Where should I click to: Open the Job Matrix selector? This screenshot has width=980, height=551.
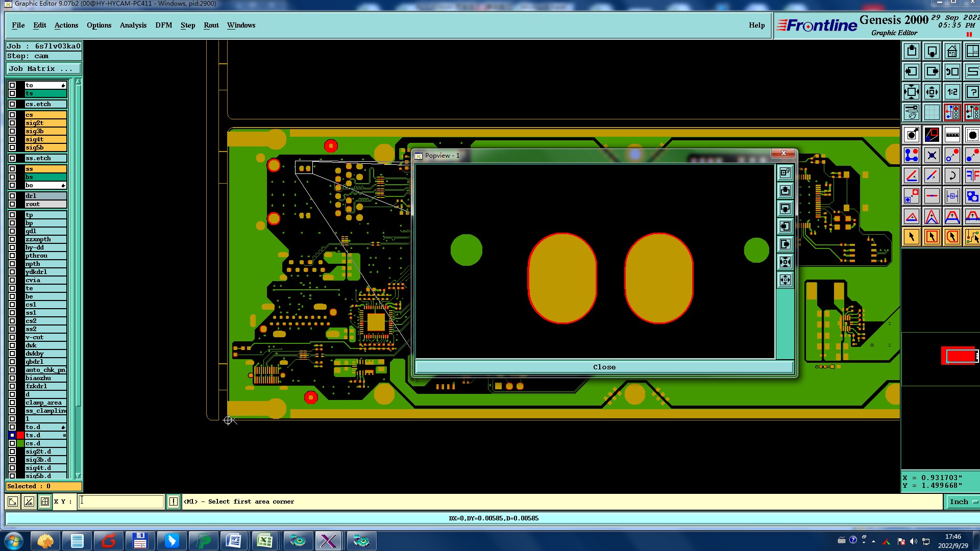tap(43, 69)
